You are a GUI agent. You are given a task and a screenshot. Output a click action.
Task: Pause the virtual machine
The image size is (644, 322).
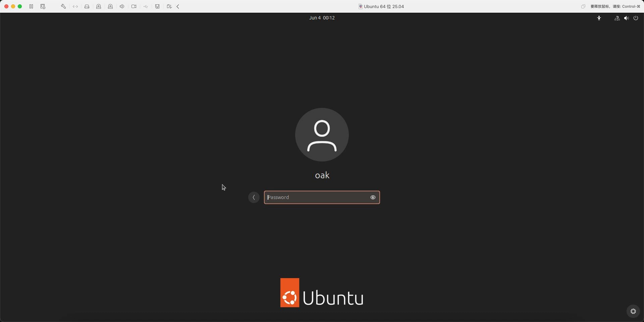(31, 6)
